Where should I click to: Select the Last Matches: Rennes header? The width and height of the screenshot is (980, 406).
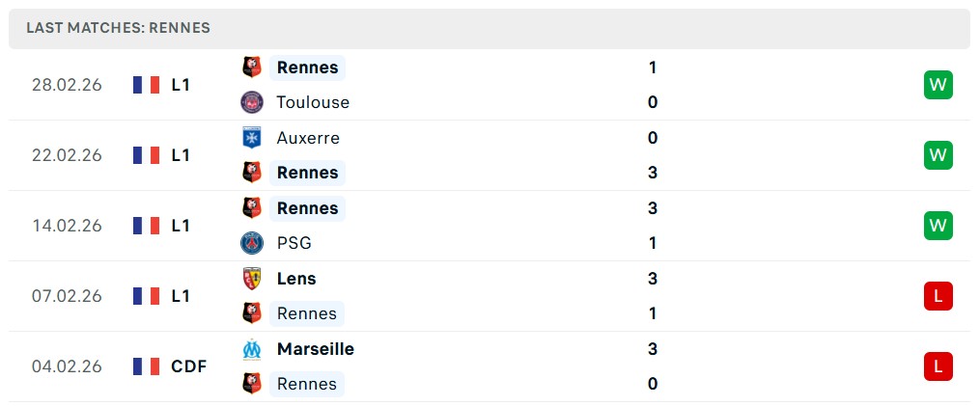click(x=118, y=28)
